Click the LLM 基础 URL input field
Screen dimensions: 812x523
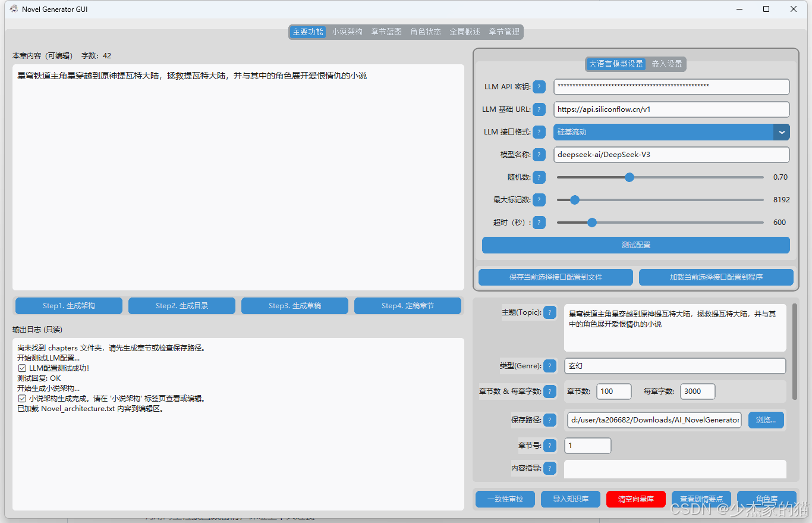click(x=672, y=109)
